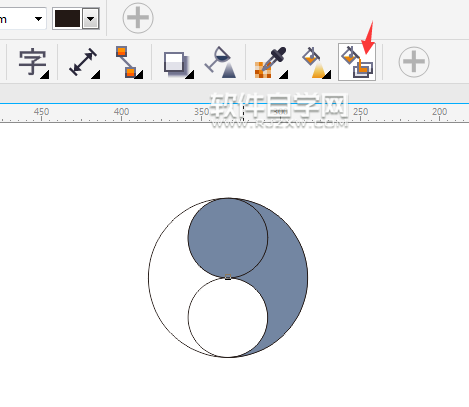
Task: Open the black color swatch dropdown arrow
Action: click(91, 19)
